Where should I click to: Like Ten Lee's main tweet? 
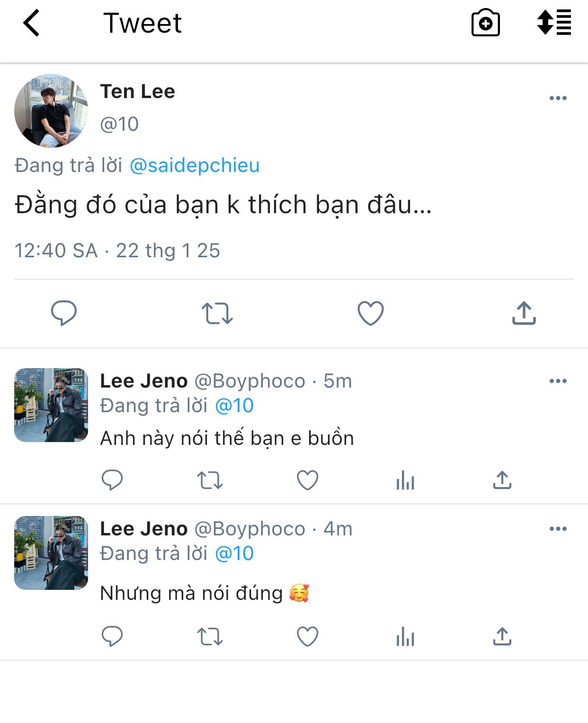pos(370,313)
